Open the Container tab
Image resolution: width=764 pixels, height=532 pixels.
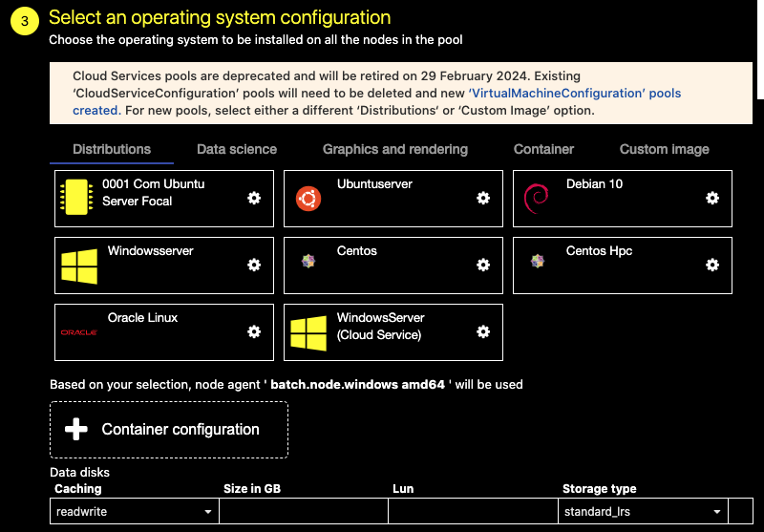click(543, 149)
